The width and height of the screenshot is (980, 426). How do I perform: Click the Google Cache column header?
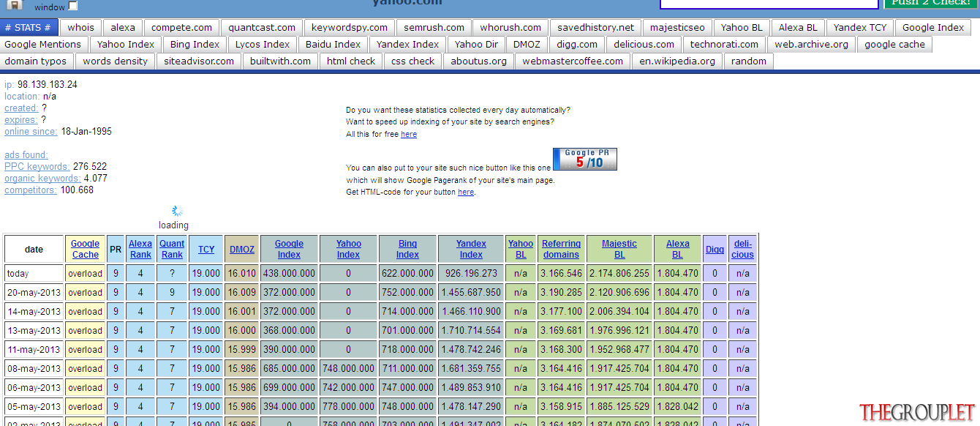click(x=86, y=249)
